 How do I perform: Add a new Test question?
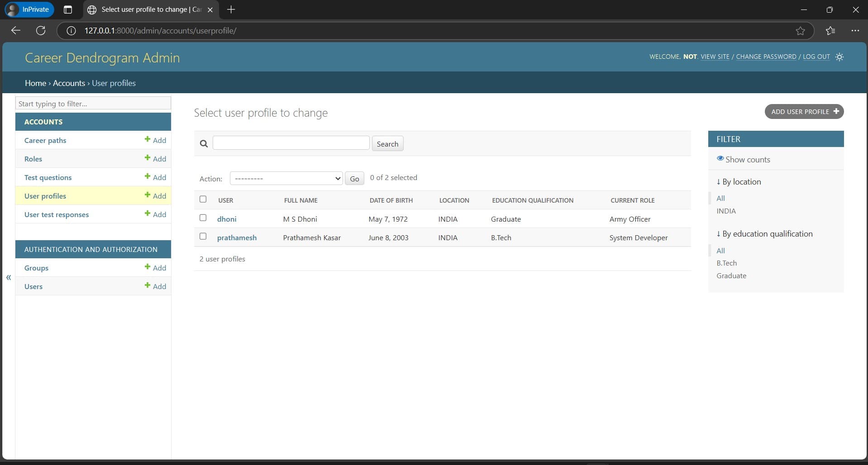[155, 177]
